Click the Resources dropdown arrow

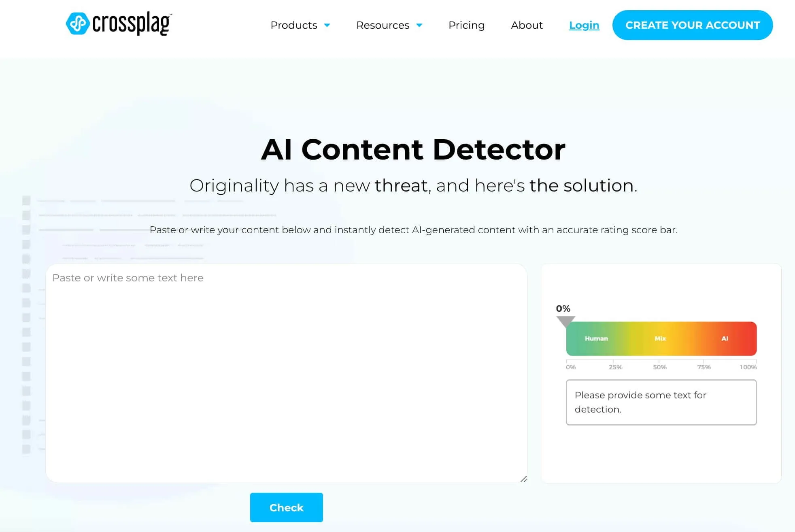tap(419, 25)
